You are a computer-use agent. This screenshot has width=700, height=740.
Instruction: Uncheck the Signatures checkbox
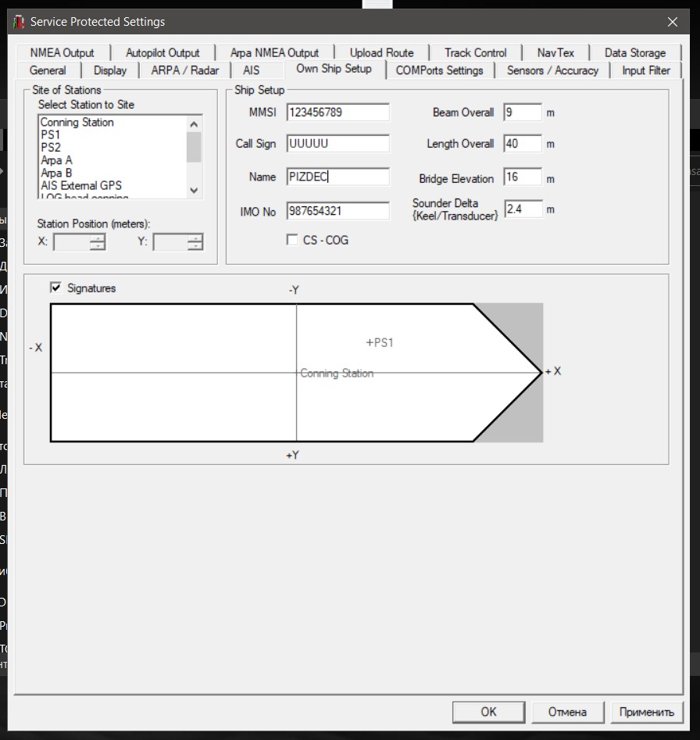tap(56, 288)
